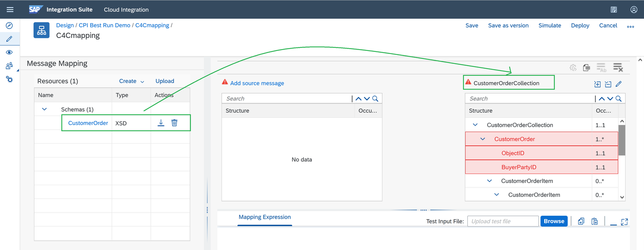
Task: Open the CustomerOrder schema link
Action: 88,123
